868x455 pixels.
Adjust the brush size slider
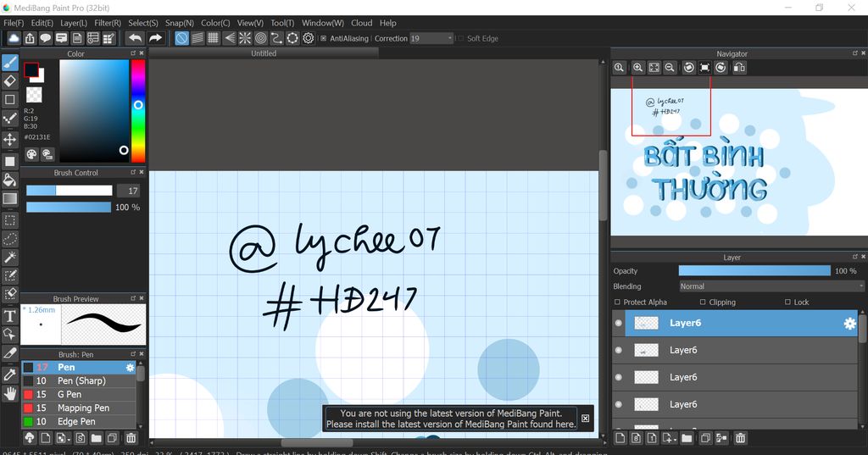70,191
